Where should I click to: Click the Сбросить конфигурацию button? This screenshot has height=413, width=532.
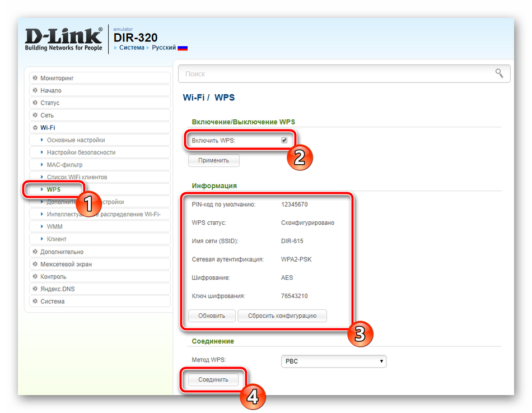(x=282, y=316)
